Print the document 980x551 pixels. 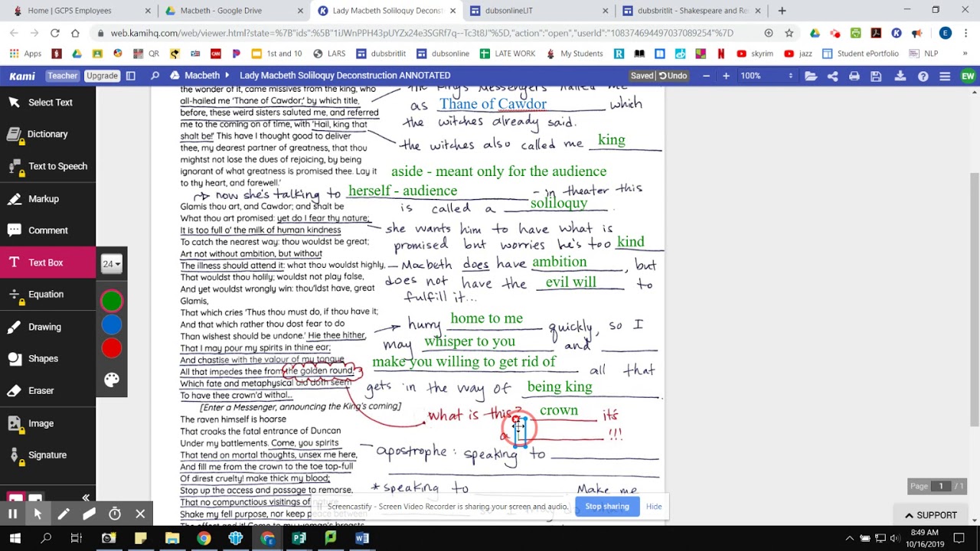(854, 76)
